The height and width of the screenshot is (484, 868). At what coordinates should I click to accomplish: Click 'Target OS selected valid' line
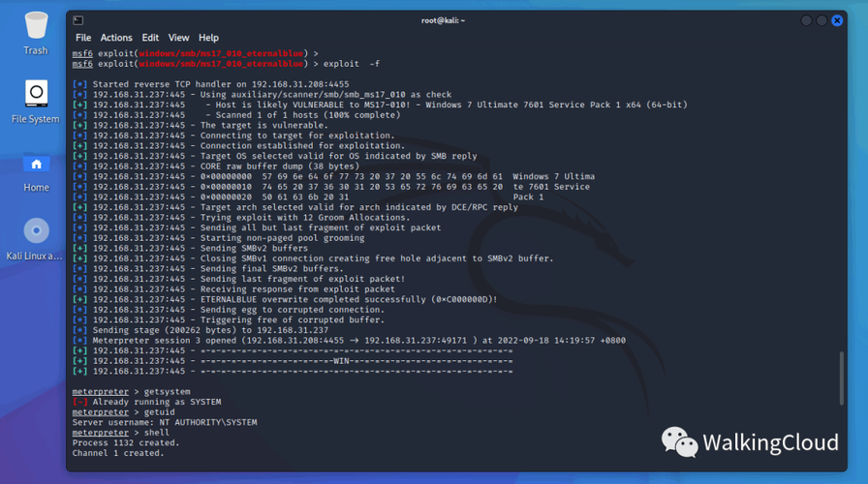274,156
